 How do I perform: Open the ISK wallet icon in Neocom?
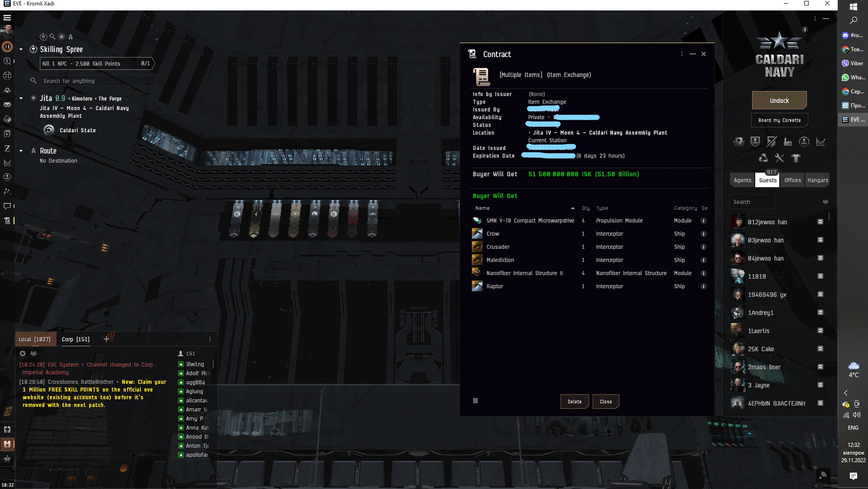(7, 148)
